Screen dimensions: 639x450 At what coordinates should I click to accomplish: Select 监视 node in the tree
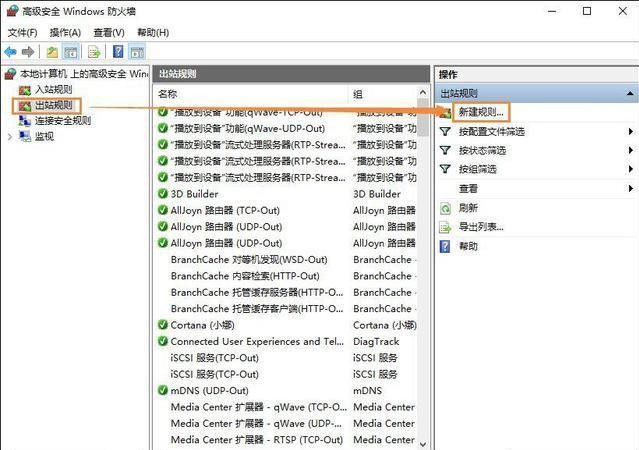(44, 136)
